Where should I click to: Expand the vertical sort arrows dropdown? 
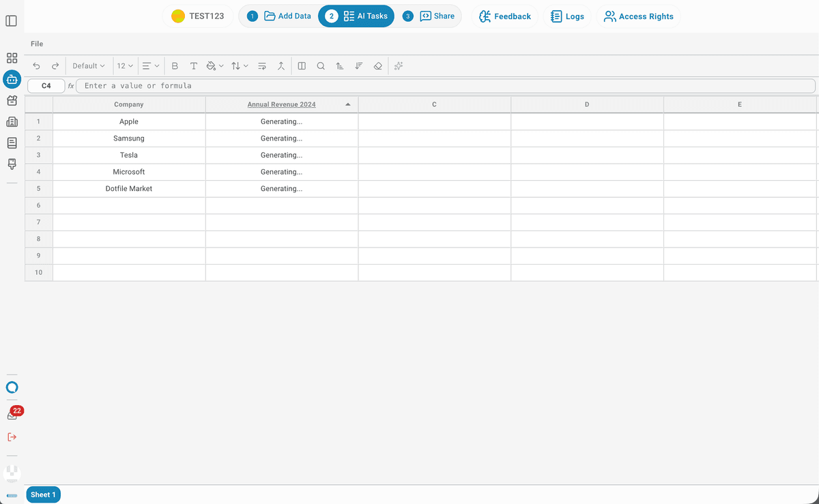click(240, 66)
